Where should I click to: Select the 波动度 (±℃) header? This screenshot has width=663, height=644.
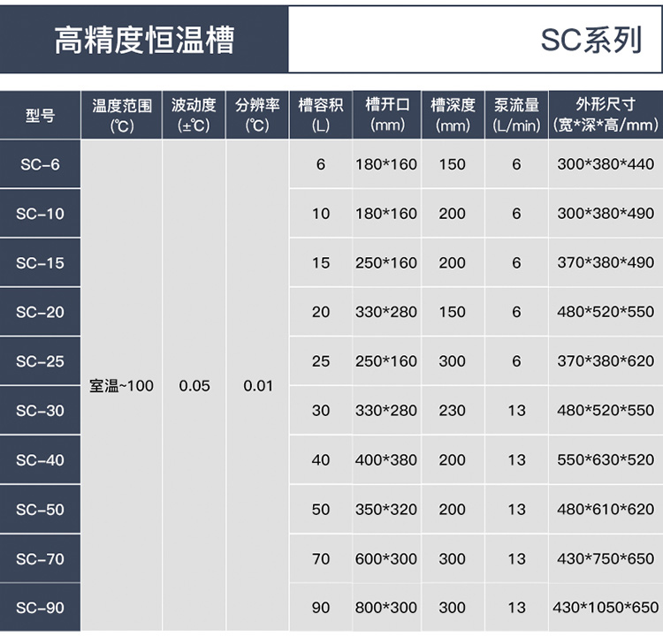pos(194,115)
